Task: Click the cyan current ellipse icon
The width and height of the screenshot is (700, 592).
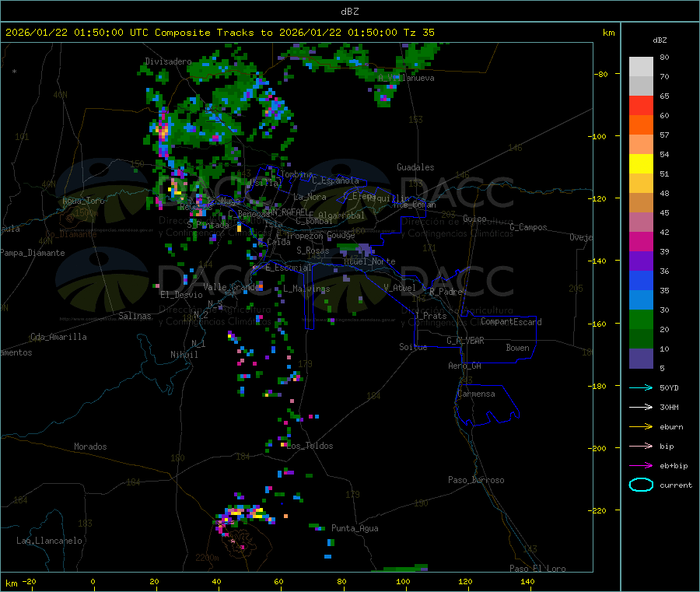Action: tap(641, 485)
